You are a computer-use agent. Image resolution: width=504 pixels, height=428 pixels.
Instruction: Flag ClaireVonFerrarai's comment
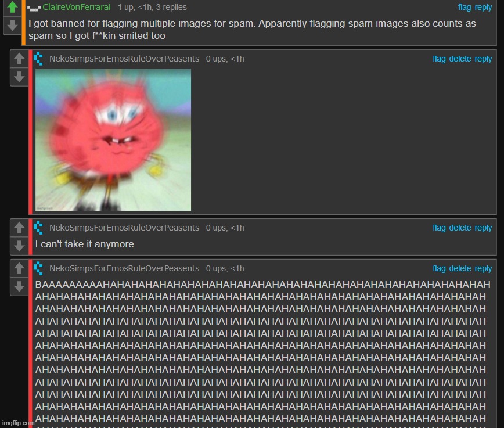click(465, 7)
